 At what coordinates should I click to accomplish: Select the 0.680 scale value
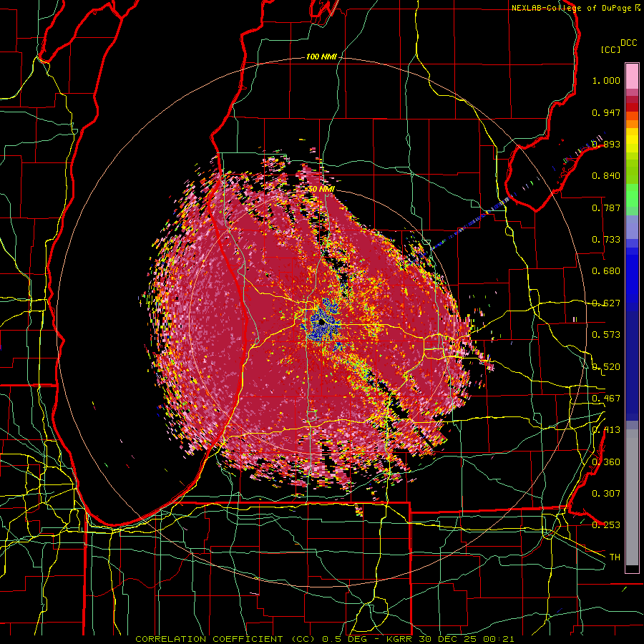(x=606, y=271)
